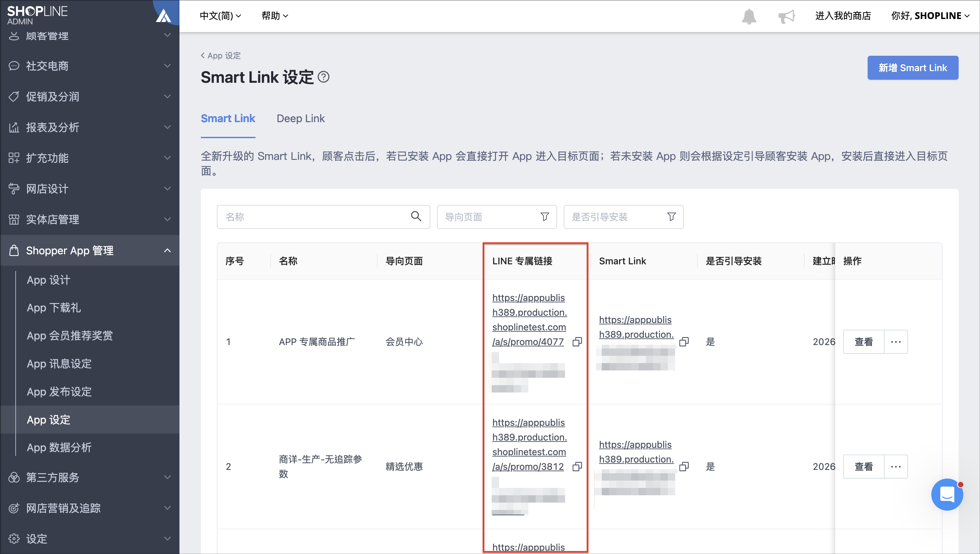Focus the 名称 search input field
This screenshot has width=980, height=554.
(x=323, y=217)
